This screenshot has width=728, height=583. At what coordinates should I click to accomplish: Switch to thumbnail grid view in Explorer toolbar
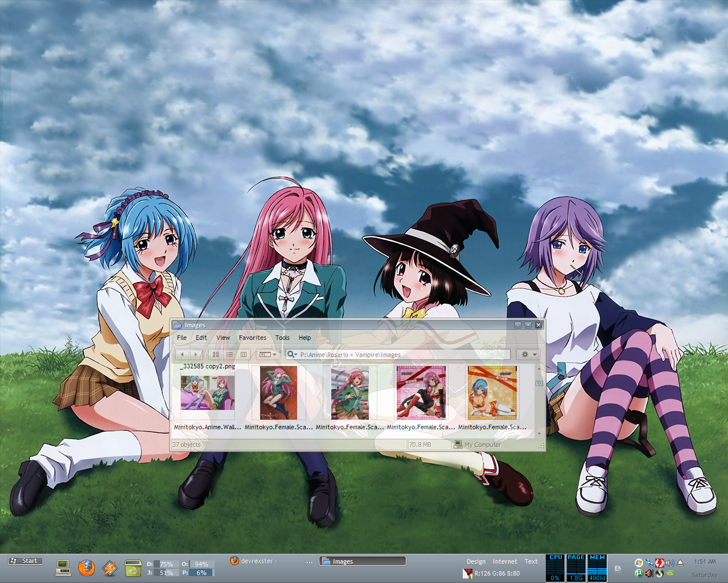tap(215, 354)
